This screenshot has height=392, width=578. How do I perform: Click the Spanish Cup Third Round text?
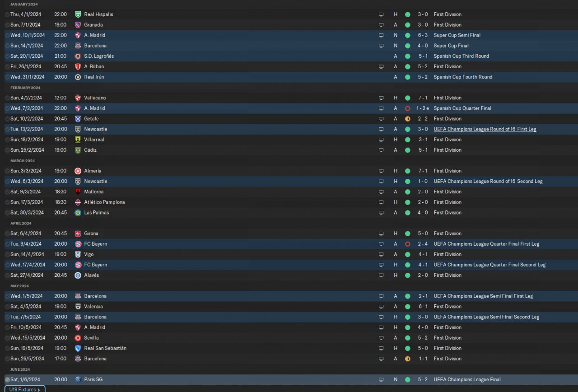point(461,56)
